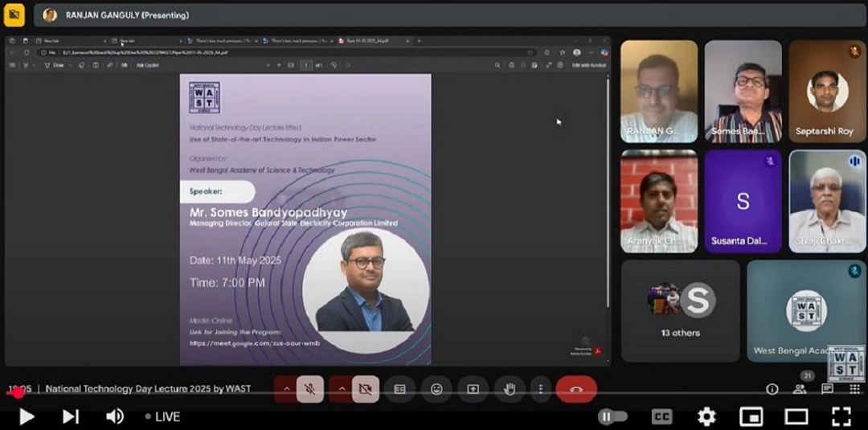Click the red playhead on progress bar

(x=18, y=393)
